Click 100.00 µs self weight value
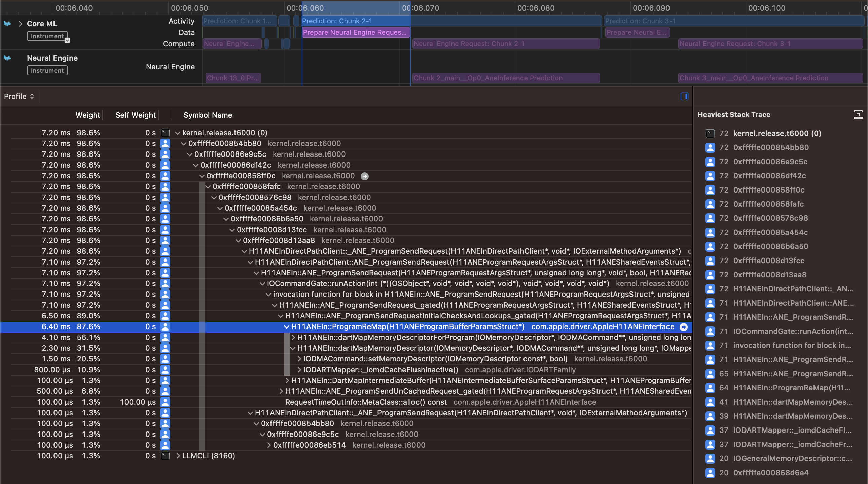Viewport: 868px width, 484px height. click(x=138, y=402)
